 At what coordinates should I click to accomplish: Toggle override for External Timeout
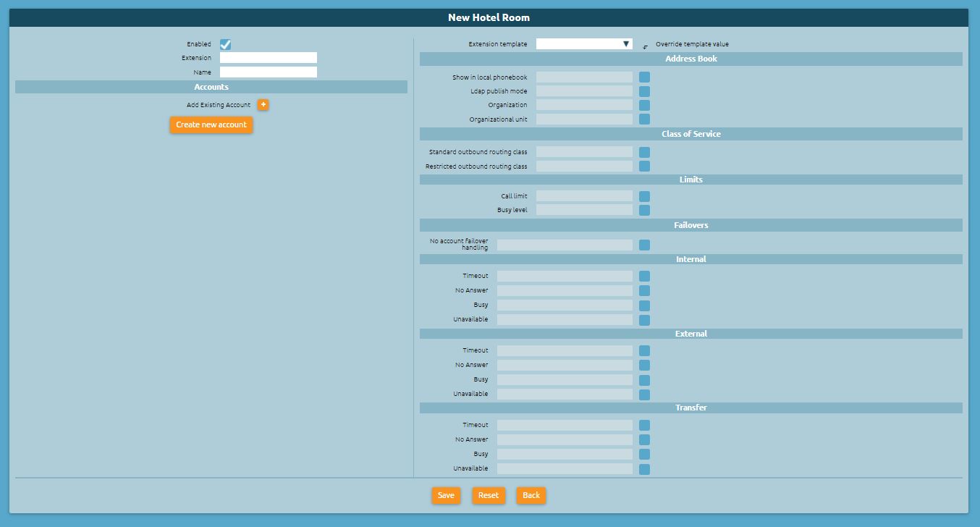point(644,351)
